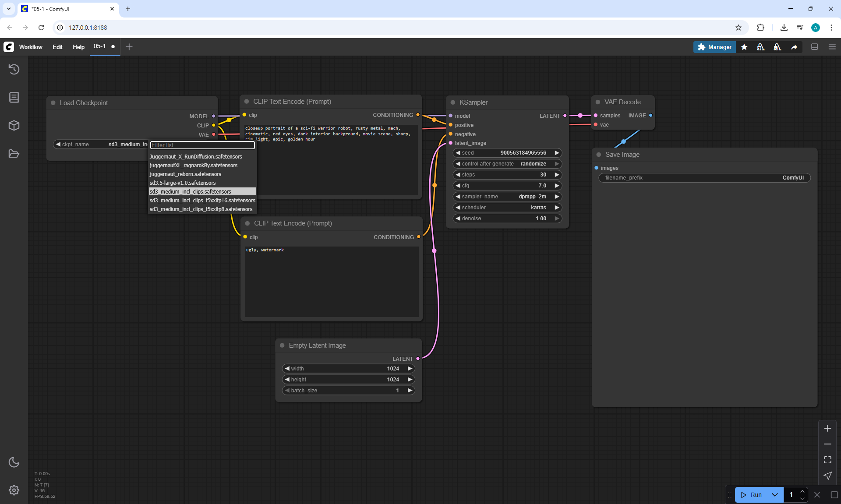Open the scheduler karras dropdown

(x=507, y=208)
